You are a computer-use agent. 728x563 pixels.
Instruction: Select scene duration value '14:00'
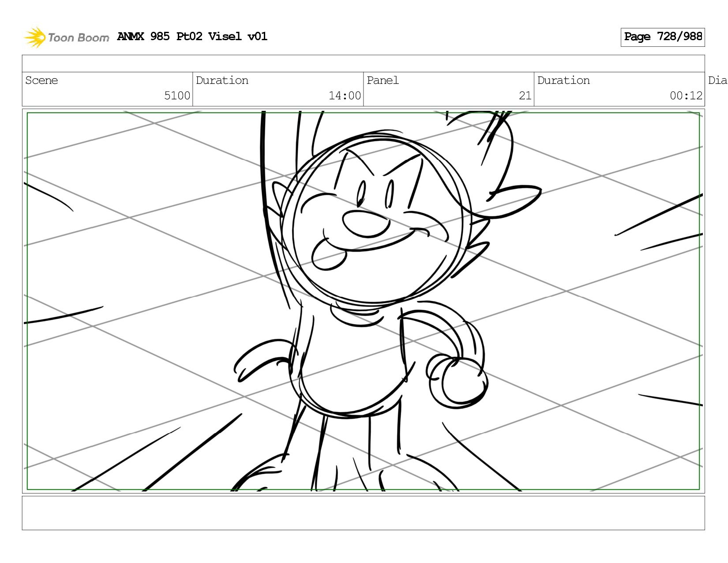point(345,96)
